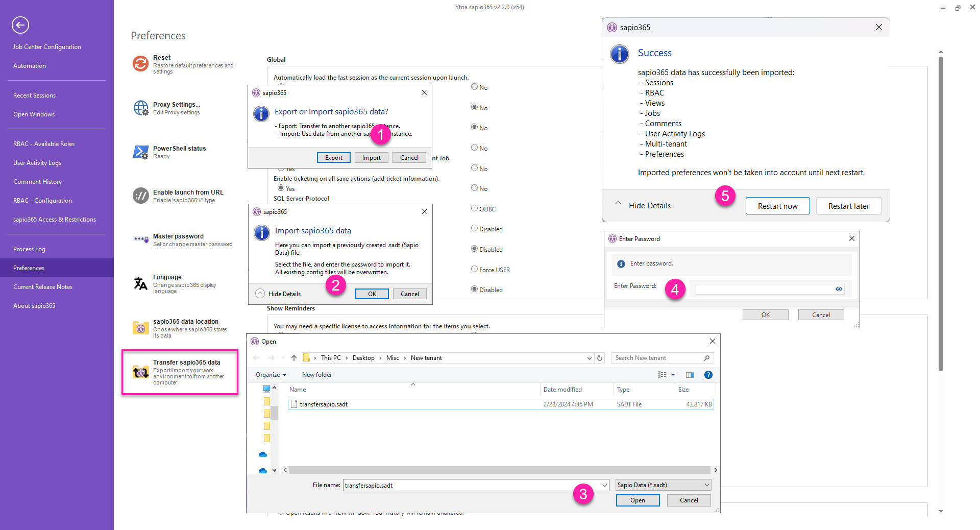The width and height of the screenshot is (980, 530).
Task: Select No for automatically load last session
Action: click(x=474, y=87)
